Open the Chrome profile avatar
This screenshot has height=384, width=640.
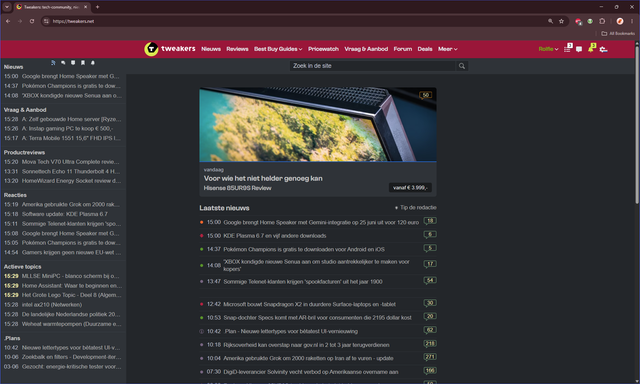point(620,21)
